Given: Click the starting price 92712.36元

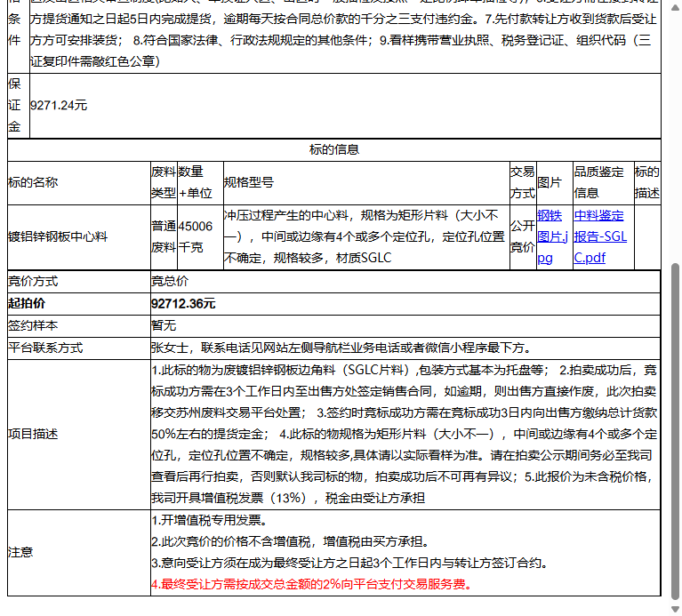Looking at the screenshot, I should tap(183, 304).
